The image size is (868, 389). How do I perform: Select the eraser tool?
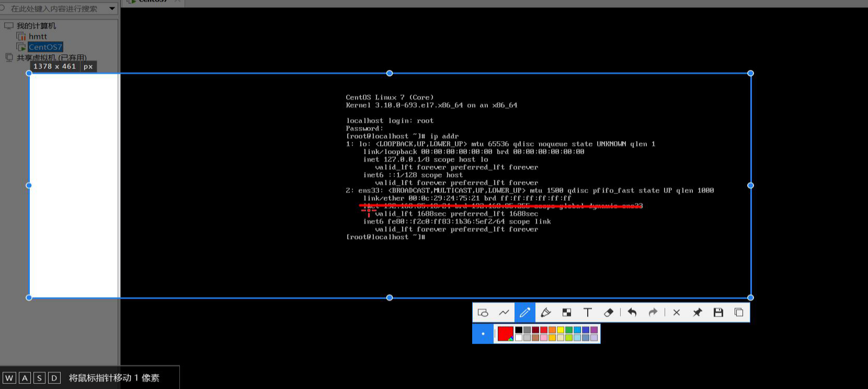point(609,312)
